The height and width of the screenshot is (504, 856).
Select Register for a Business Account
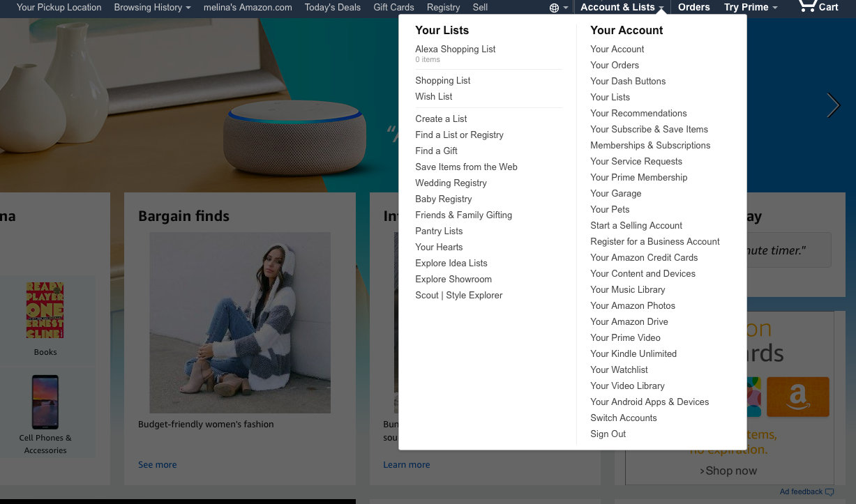pyautogui.click(x=655, y=241)
